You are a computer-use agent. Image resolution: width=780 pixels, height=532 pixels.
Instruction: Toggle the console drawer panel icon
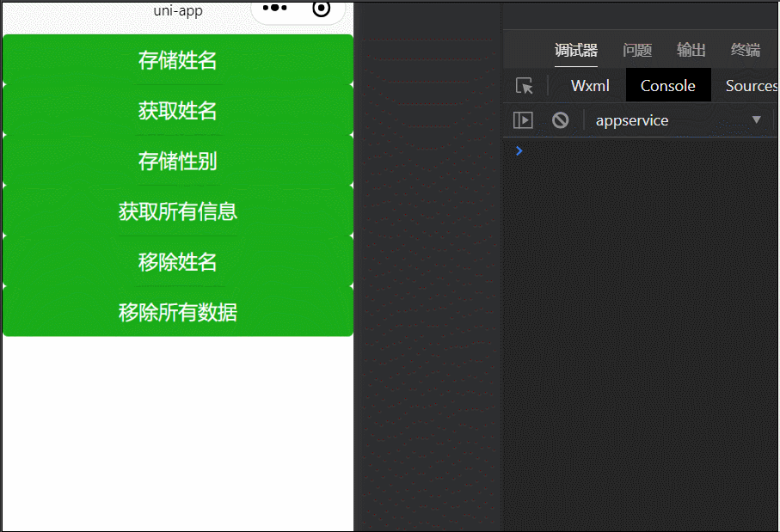tap(523, 120)
